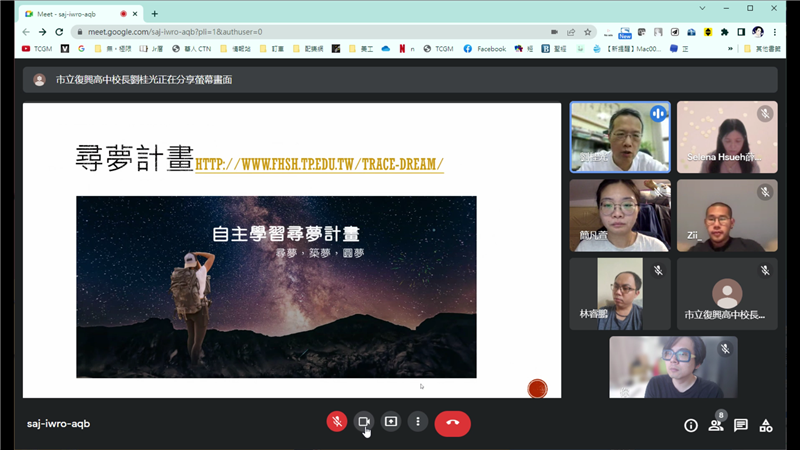
Task: Open the chat panel
Action: 741,425
